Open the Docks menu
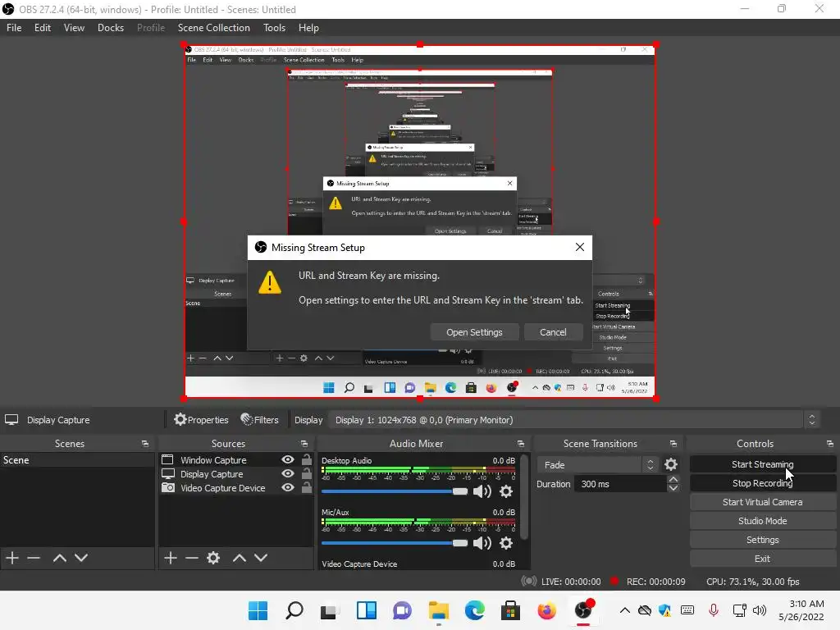 pyautogui.click(x=111, y=28)
